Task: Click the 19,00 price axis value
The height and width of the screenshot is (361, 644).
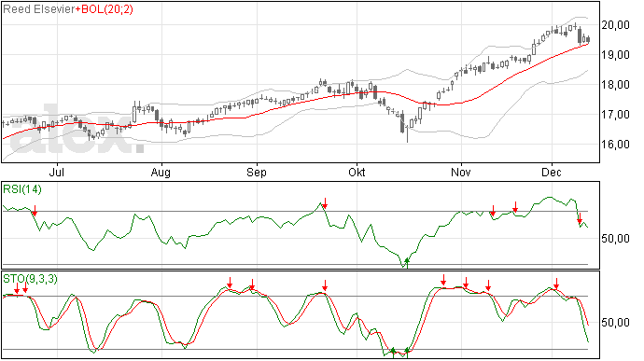Action: tap(616, 55)
